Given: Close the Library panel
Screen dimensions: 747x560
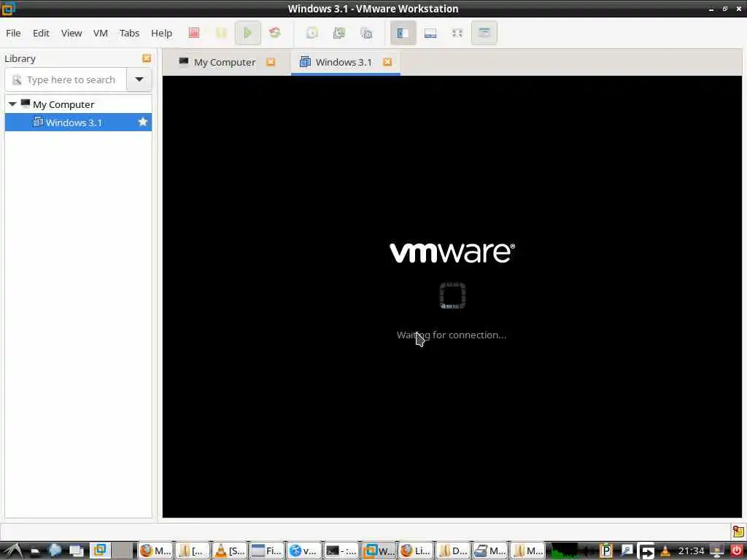Looking at the screenshot, I should coord(146,58).
